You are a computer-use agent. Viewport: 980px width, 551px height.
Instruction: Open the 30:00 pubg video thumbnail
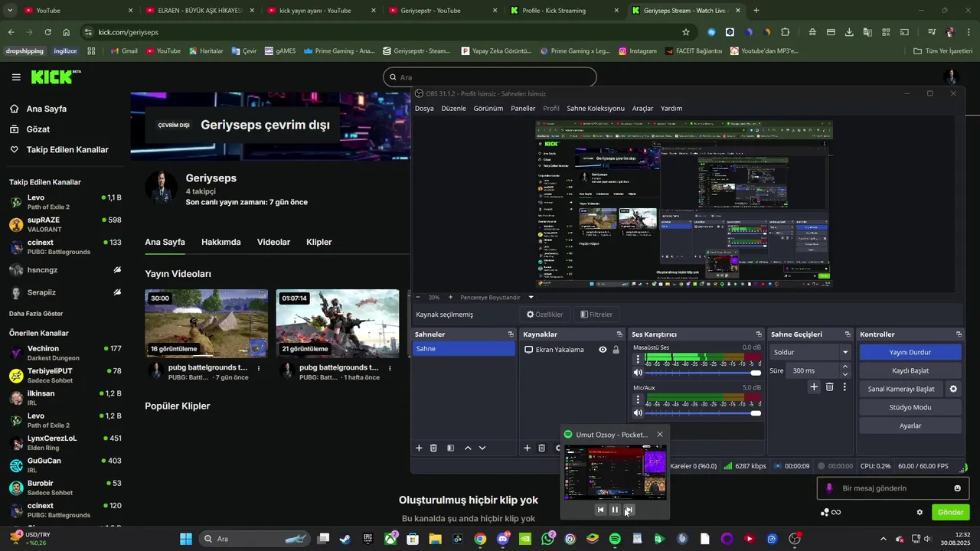coord(207,324)
